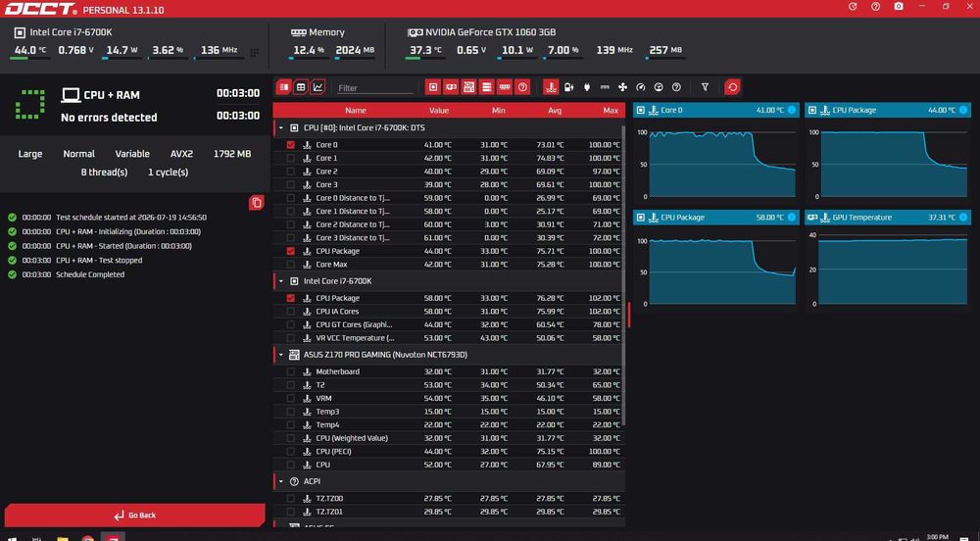Collapse the ACPI sensor group
Image resolution: width=980 pixels, height=541 pixels.
280,481
